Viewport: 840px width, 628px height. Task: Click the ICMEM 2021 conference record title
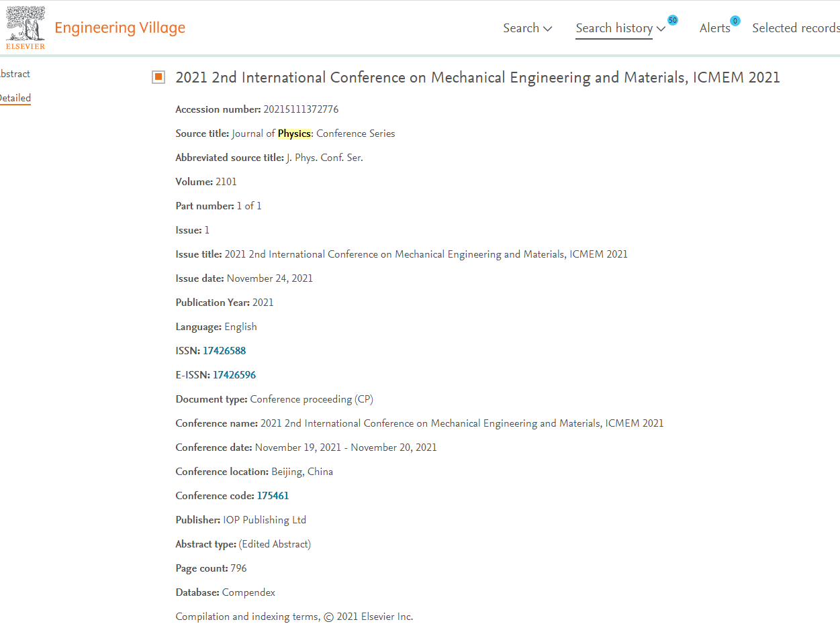477,77
